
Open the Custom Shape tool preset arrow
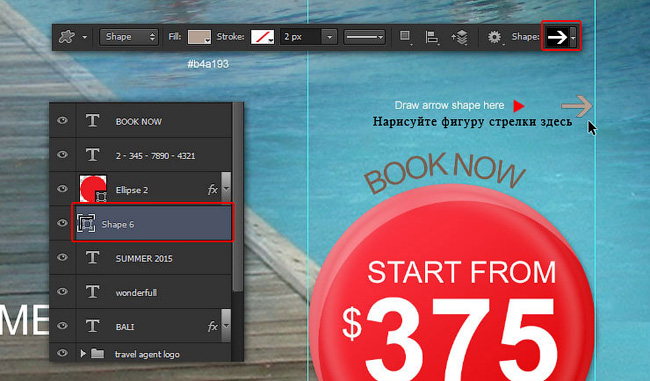(x=85, y=37)
